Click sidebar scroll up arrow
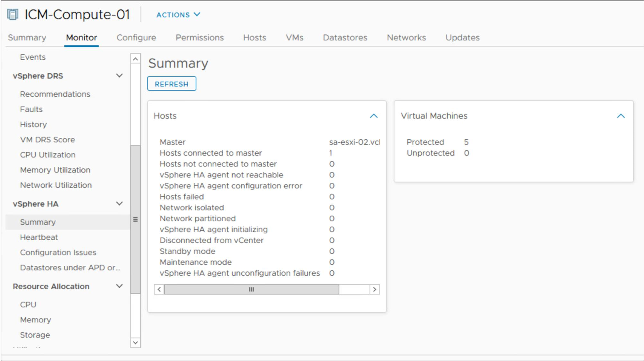This screenshot has width=644, height=361. click(135, 59)
